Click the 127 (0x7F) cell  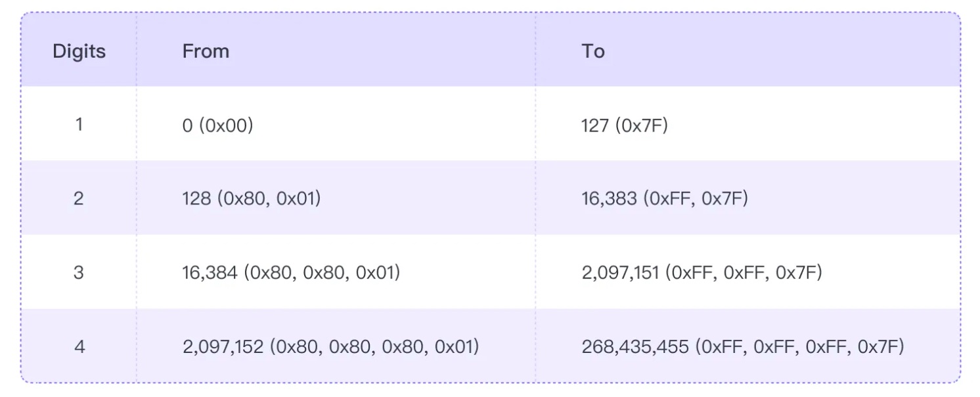click(624, 125)
